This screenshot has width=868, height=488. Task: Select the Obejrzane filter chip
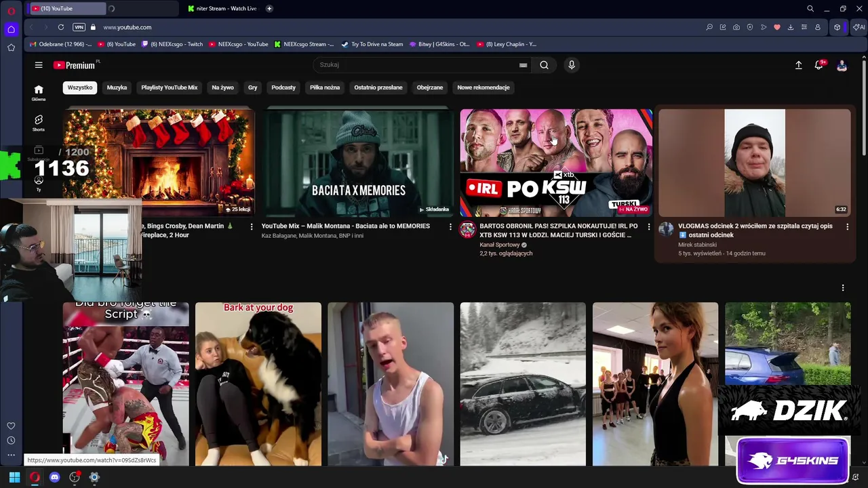(x=430, y=87)
